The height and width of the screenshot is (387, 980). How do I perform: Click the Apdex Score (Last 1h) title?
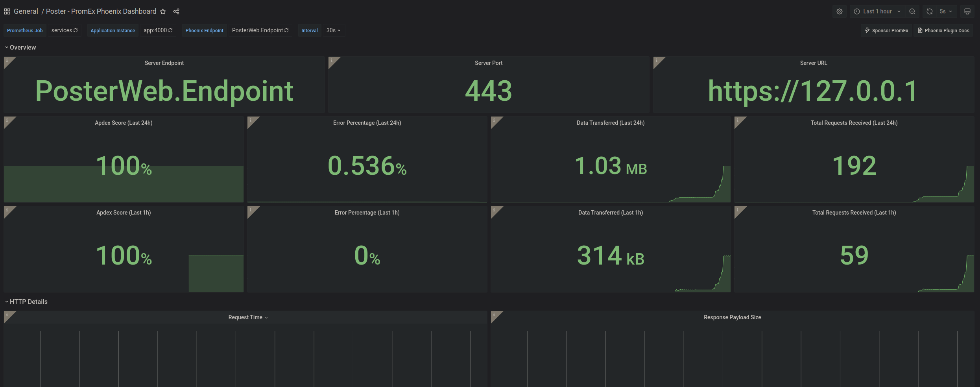click(124, 213)
